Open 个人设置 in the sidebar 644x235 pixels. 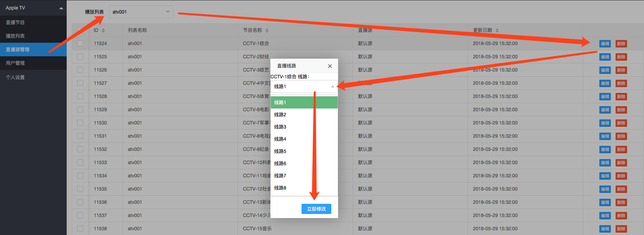point(15,77)
